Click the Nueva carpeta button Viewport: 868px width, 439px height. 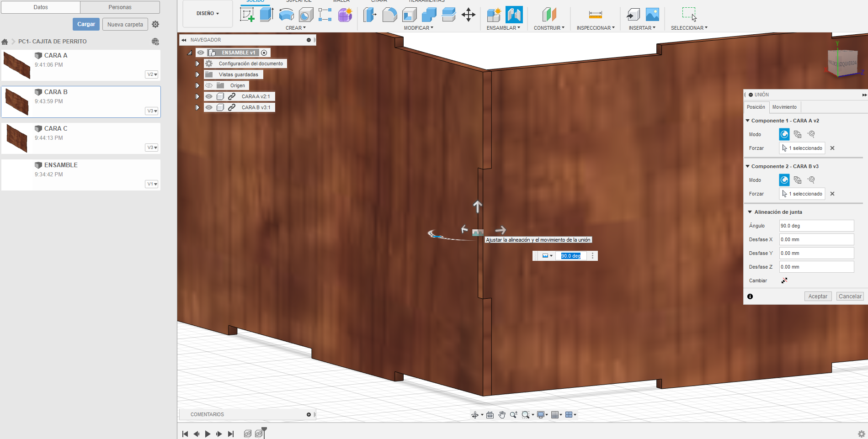[125, 24]
